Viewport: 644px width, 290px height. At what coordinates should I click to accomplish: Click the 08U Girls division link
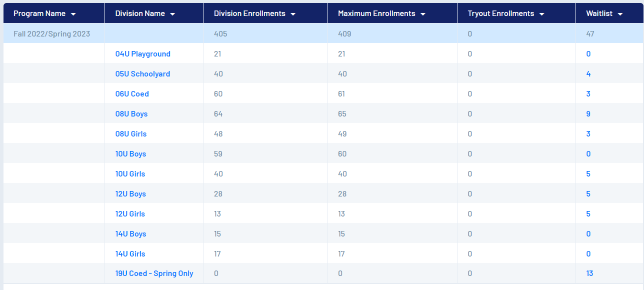[131, 134]
